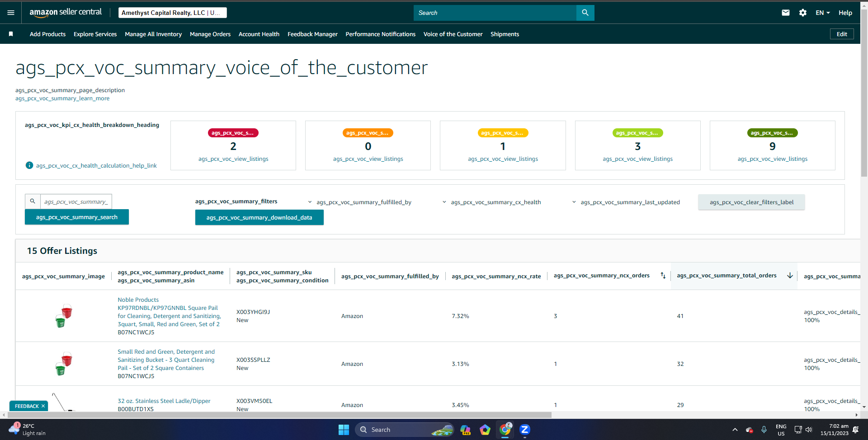Screen dimensions: 868x440
Task: Open Explore Services menu item
Action: (x=95, y=34)
